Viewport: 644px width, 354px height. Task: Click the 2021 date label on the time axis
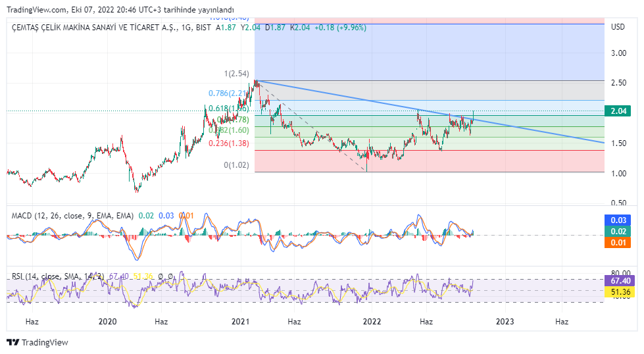[x=240, y=322]
